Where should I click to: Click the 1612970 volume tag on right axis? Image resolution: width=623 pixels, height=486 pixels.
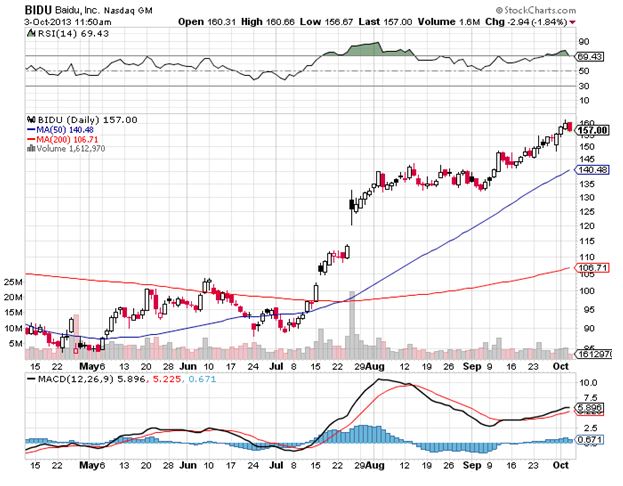coord(594,354)
